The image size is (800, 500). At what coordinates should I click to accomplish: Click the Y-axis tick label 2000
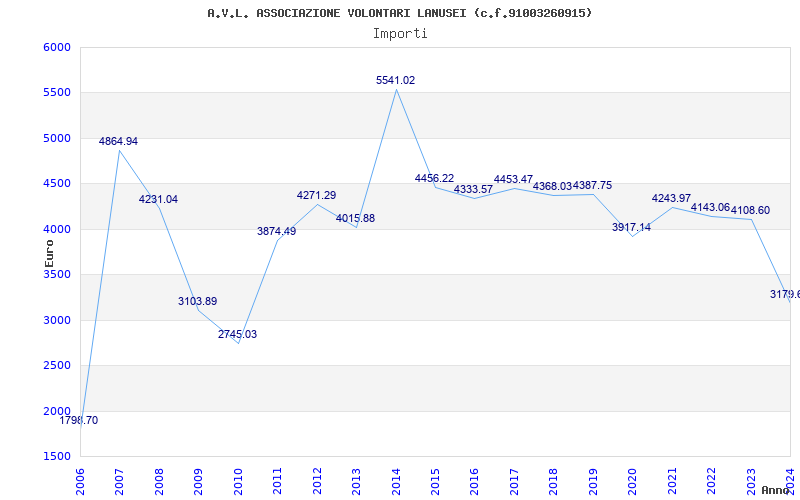(x=57, y=411)
